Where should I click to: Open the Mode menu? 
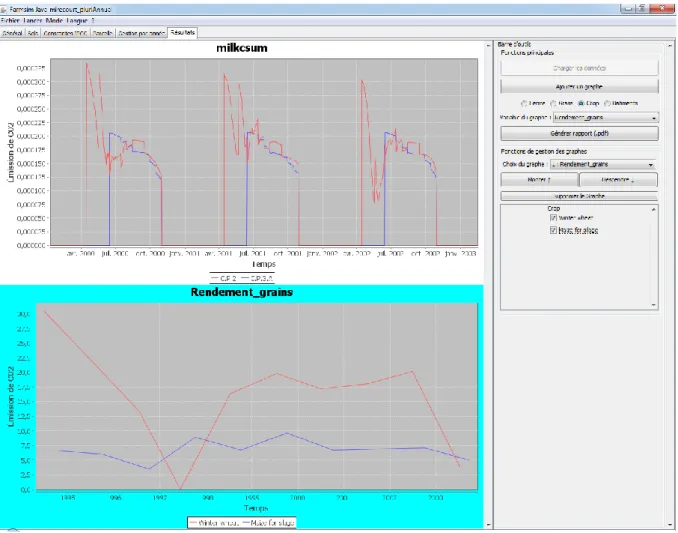tap(54, 20)
